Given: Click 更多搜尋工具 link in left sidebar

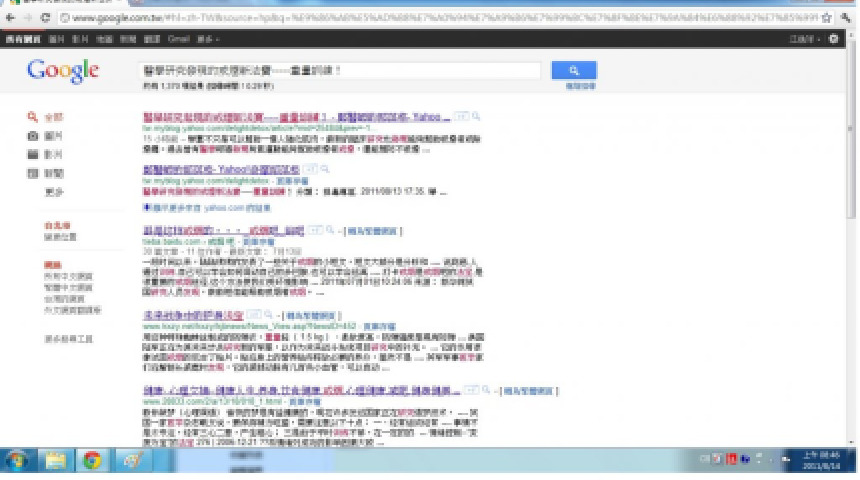Looking at the screenshot, I should click(x=68, y=339).
